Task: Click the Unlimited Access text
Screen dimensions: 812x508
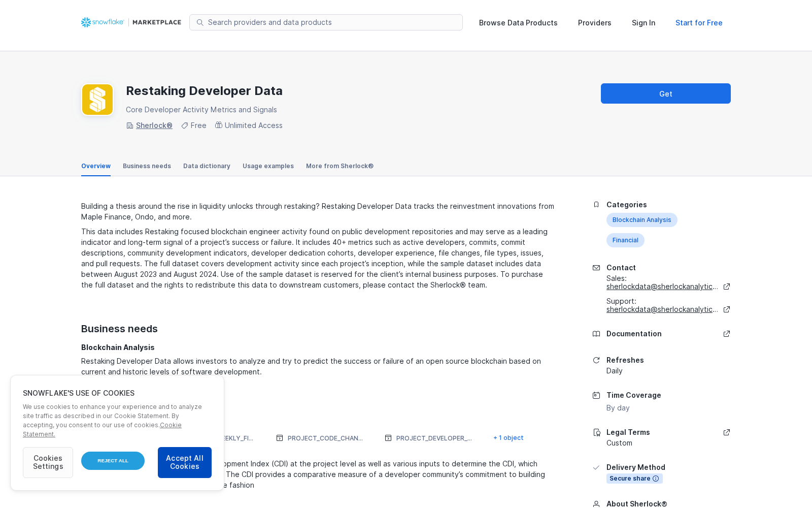Action: [x=254, y=125]
